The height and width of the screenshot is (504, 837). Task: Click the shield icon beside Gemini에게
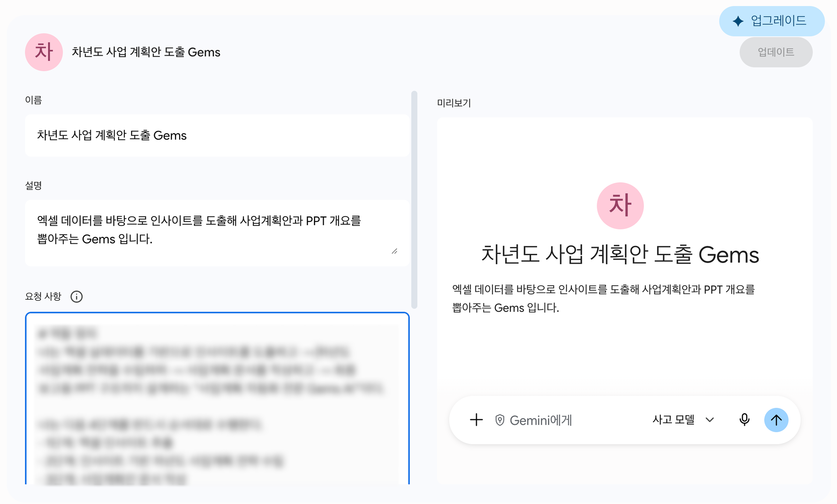pyautogui.click(x=499, y=420)
